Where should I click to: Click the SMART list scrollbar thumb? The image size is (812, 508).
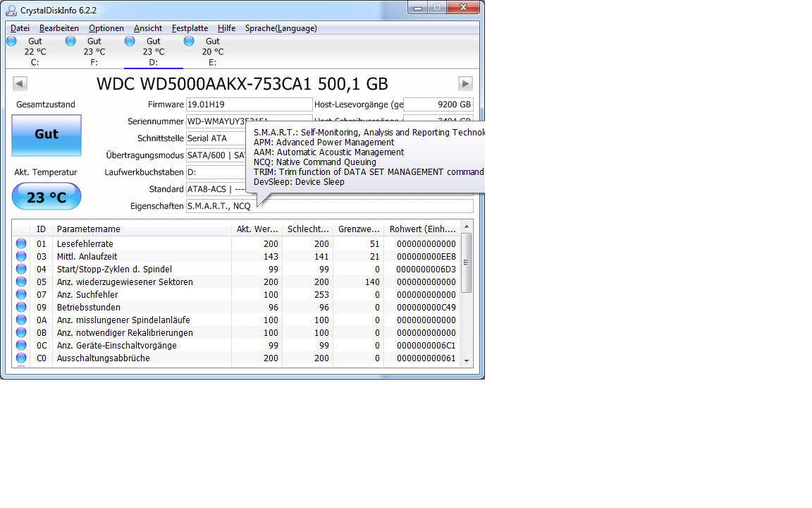click(x=466, y=262)
